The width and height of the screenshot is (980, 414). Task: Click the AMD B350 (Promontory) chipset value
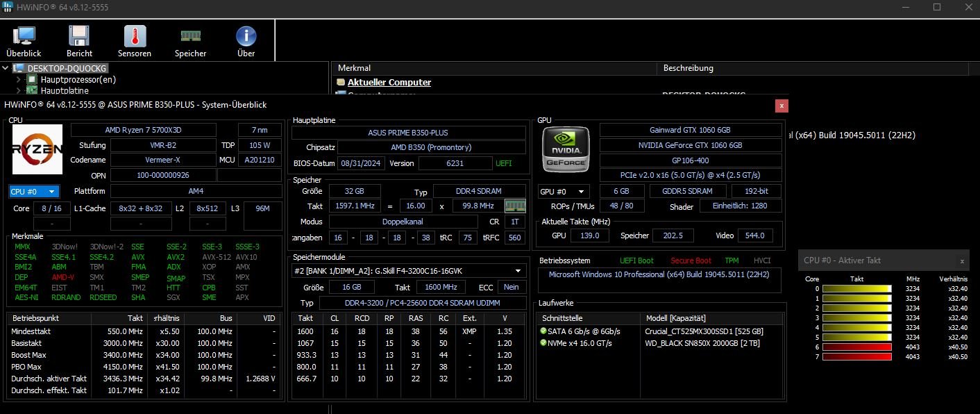click(x=431, y=147)
